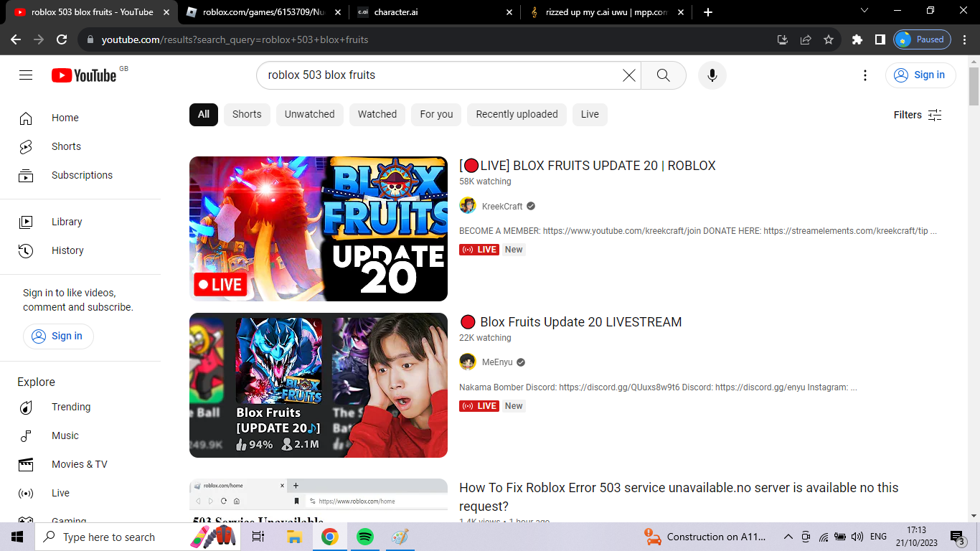Image resolution: width=980 pixels, height=551 pixels.
Task: Clear the search query with the X
Action: (629, 75)
